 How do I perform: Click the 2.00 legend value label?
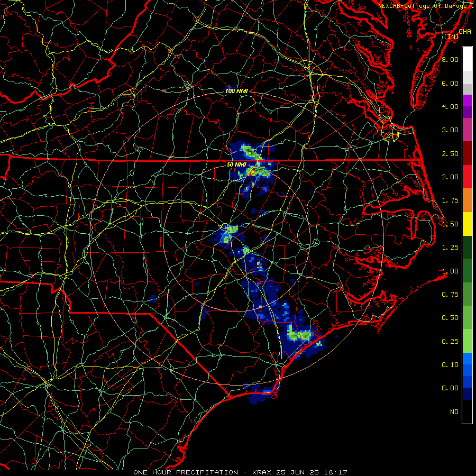click(x=450, y=177)
